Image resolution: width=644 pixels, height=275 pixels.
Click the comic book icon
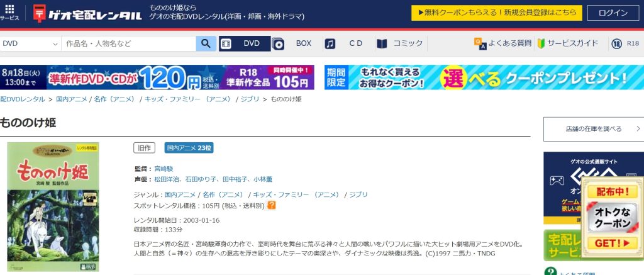coord(382,43)
